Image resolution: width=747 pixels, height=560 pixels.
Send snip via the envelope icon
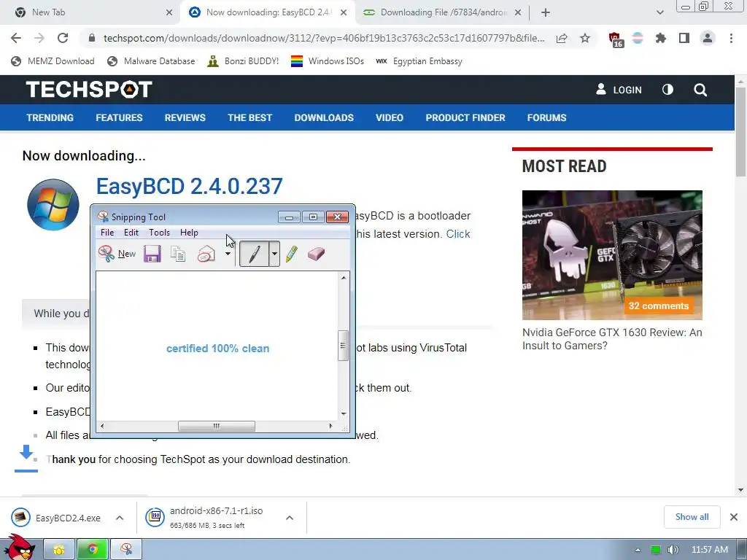pyautogui.click(x=206, y=254)
